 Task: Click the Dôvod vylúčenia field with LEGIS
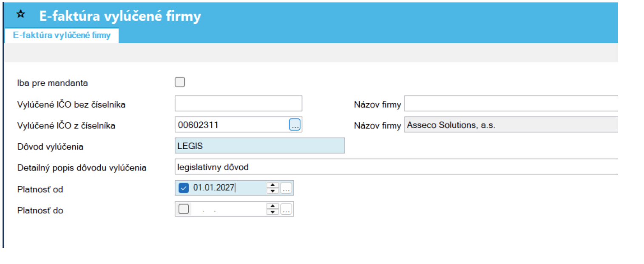pyautogui.click(x=260, y=146)
